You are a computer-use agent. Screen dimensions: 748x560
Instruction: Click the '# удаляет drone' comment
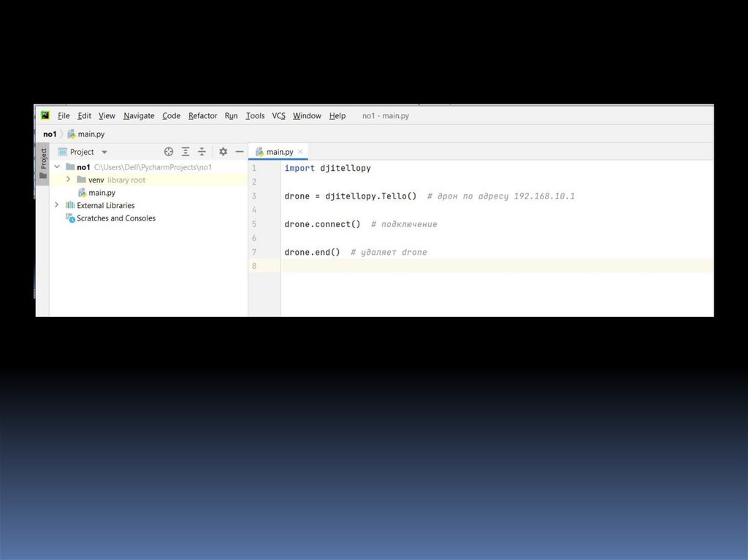click(389, 253)
